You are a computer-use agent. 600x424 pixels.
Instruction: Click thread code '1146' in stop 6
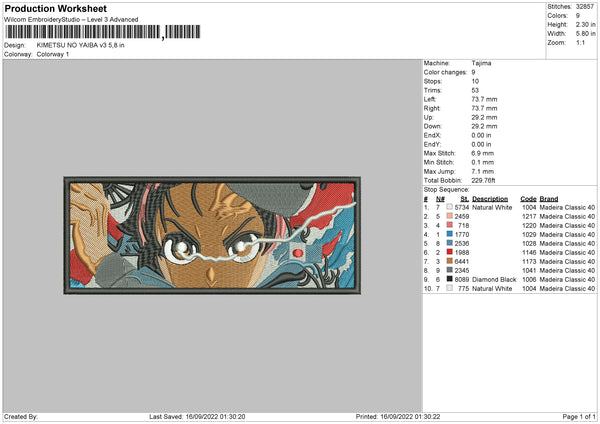pyautogui.click(x=529, y=253)
